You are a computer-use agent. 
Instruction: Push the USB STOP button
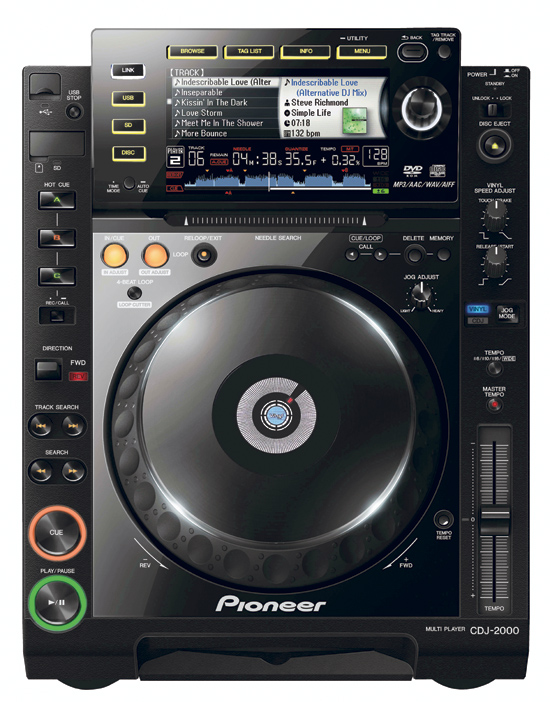point(74,111)
